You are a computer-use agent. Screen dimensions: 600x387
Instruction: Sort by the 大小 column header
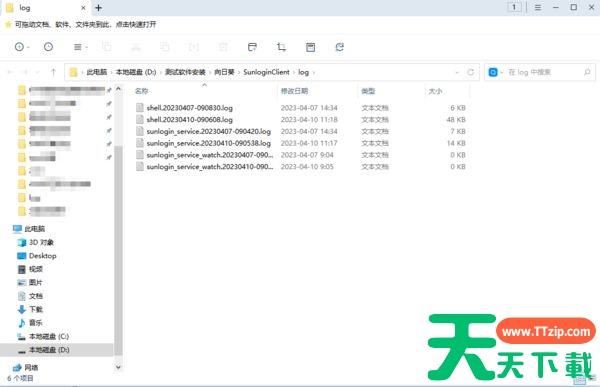click(x=435, y=91)
